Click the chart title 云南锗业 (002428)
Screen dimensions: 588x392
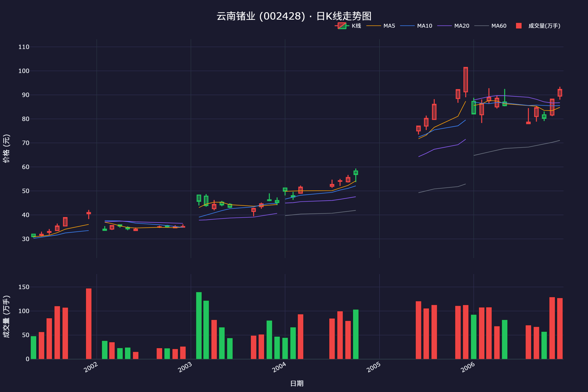pyautogui.click(x=294, y=16)
